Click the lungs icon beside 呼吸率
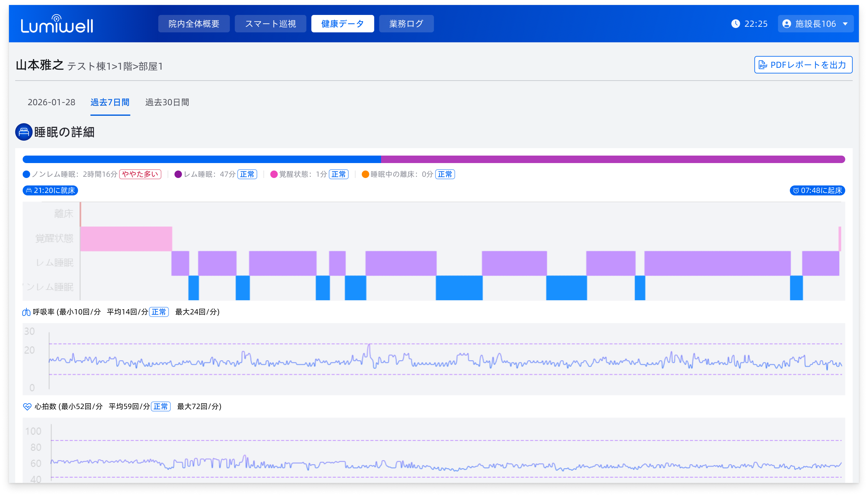 coord(26,312)
